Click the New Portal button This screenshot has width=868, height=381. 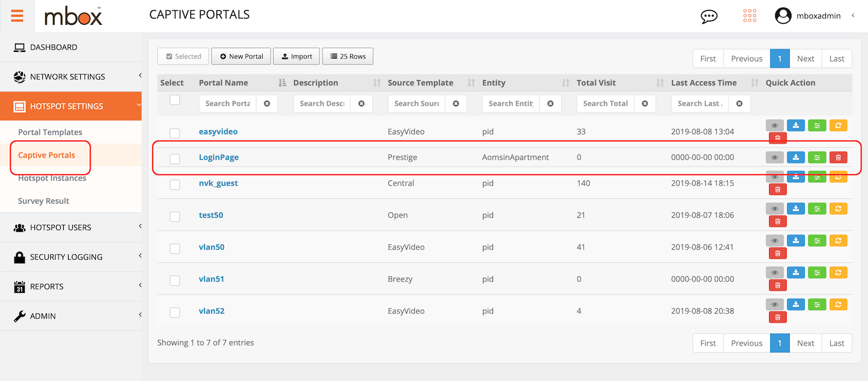coord(241,56)
